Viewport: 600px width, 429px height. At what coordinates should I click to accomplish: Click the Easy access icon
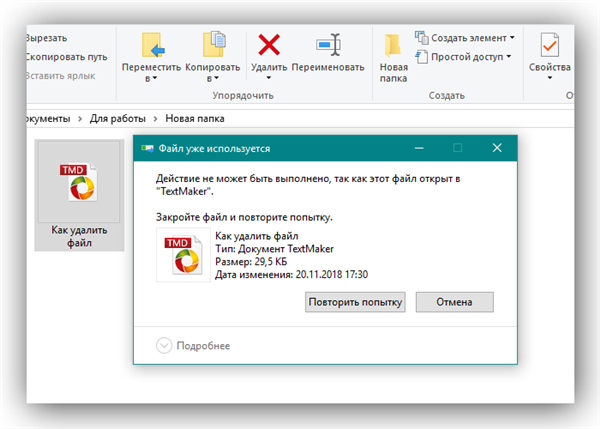(x=422, y=57)
